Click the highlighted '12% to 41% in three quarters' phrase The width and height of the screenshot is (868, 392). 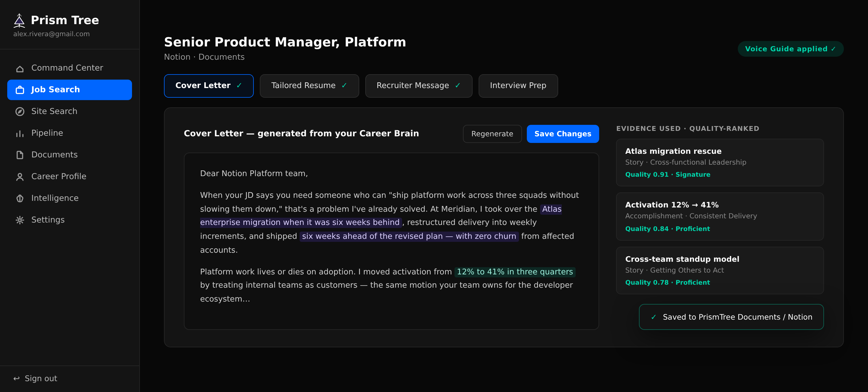(x=514, y=272)
